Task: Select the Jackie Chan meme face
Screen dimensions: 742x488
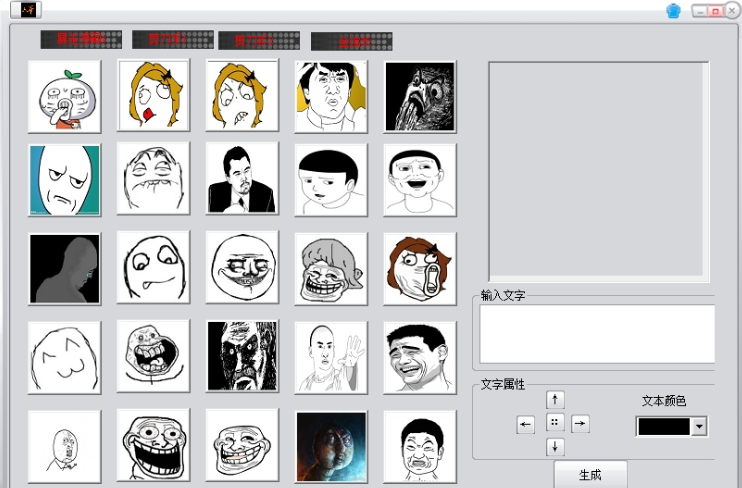Action: 331,97
